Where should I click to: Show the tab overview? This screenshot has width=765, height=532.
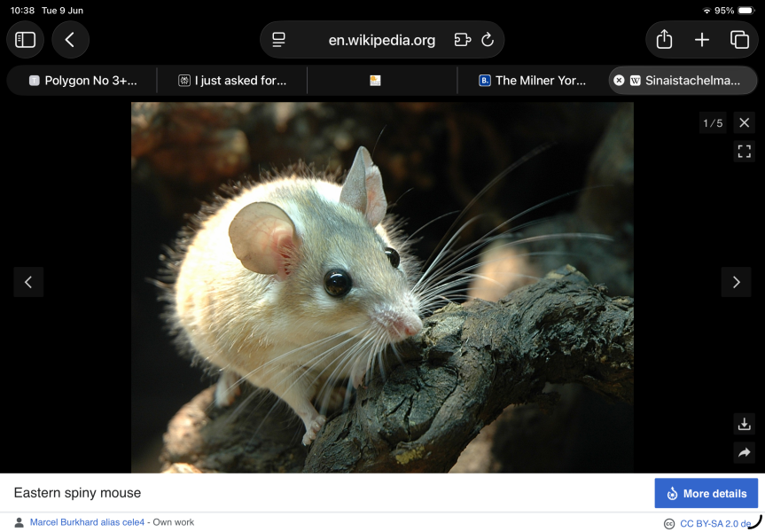click(x=739, y=40)
